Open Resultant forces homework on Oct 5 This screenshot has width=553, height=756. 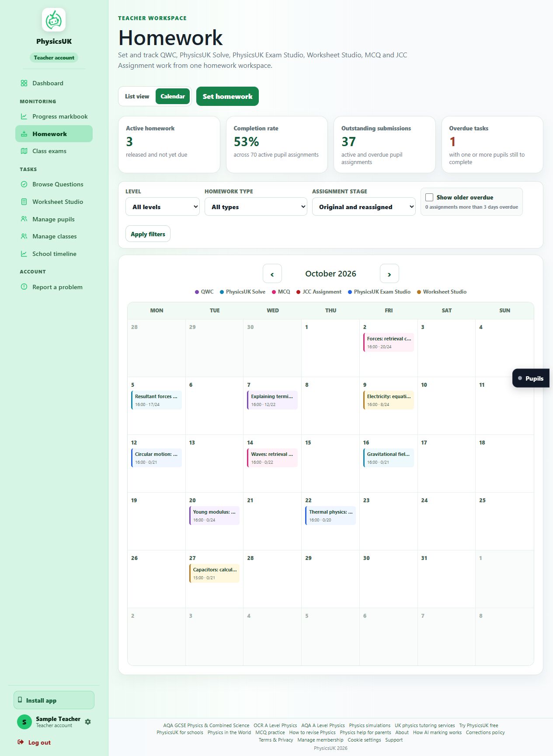[157, 400]
